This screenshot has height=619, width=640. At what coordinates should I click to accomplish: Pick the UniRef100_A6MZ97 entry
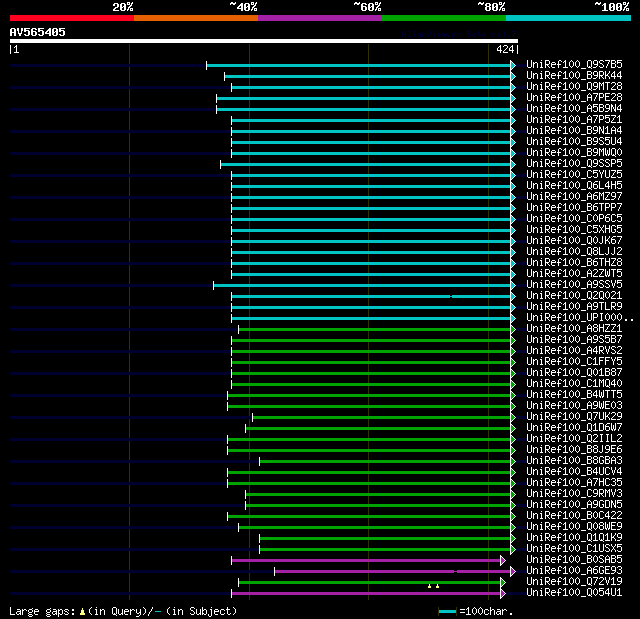tap(574, 197)
